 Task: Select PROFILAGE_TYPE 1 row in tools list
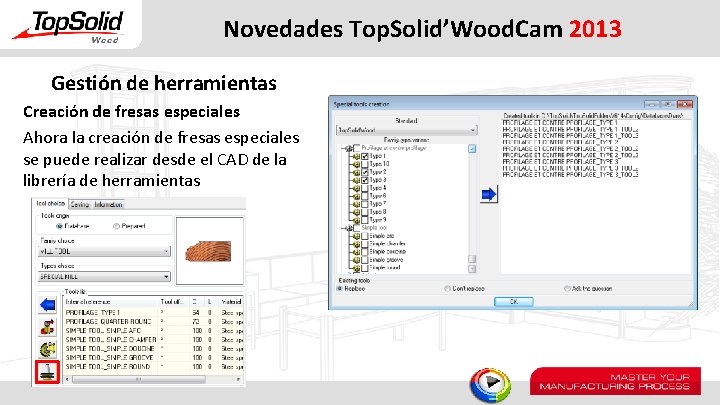pos(153,312)
